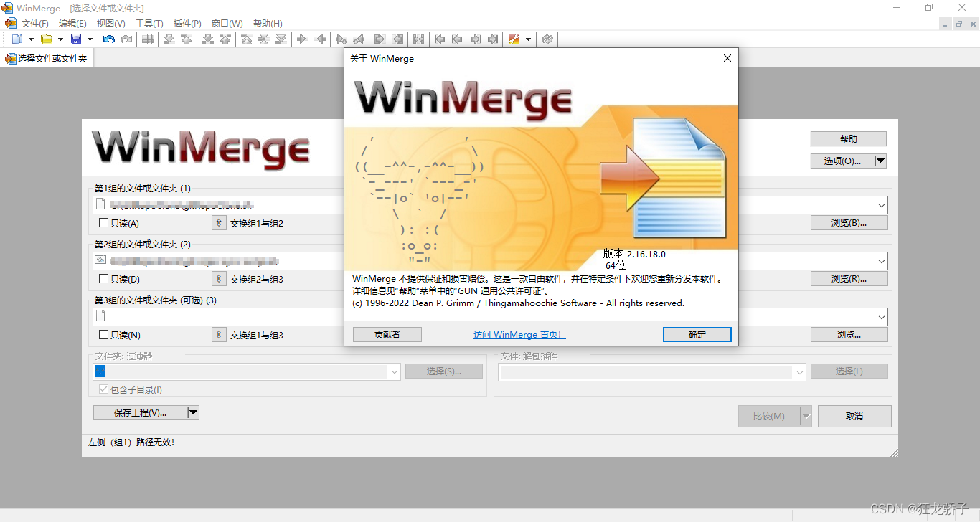Click 确定 in the About dialog
The image size is (980, 522).
point(697,334)
